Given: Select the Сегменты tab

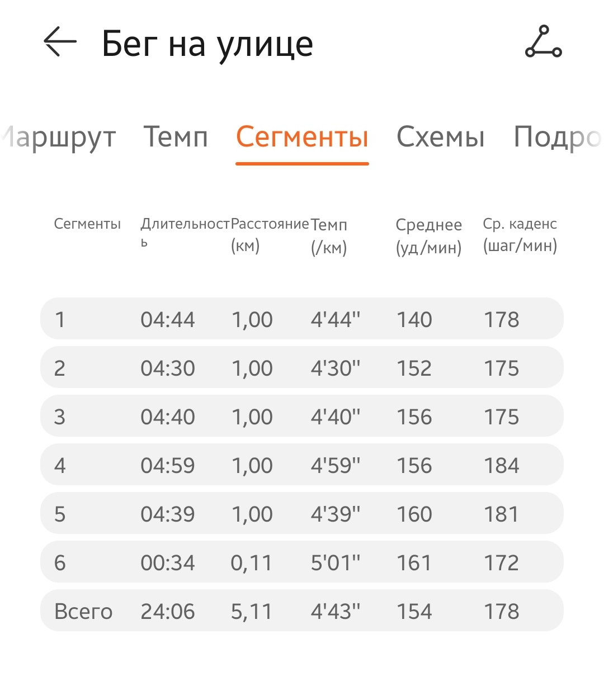Looking at the screenshot, I should click(x=302, y=137).
